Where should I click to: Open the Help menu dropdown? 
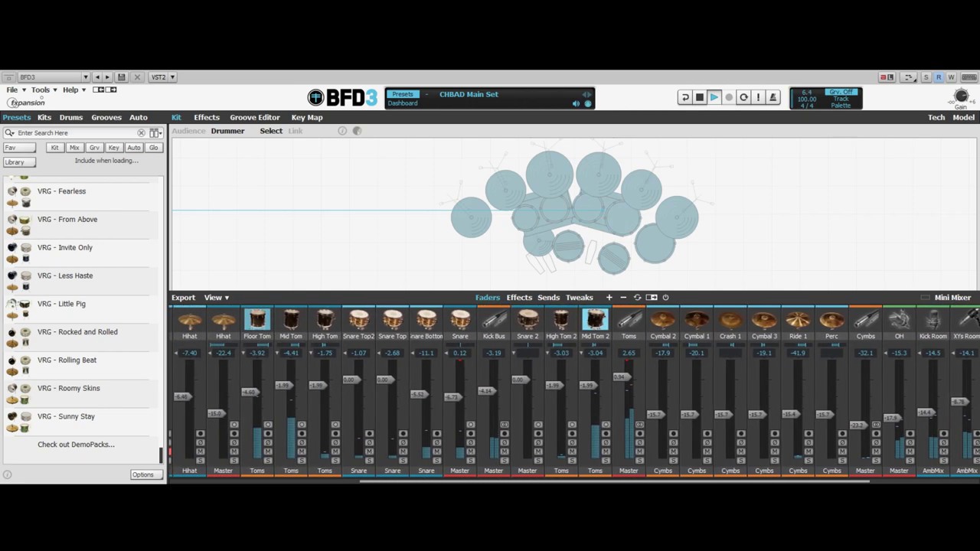(x=73, y=90)
